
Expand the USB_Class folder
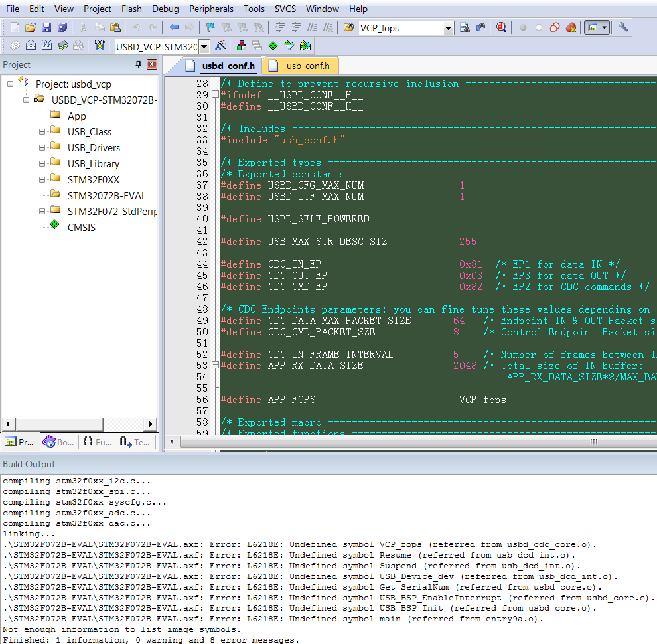pos(42,131)
